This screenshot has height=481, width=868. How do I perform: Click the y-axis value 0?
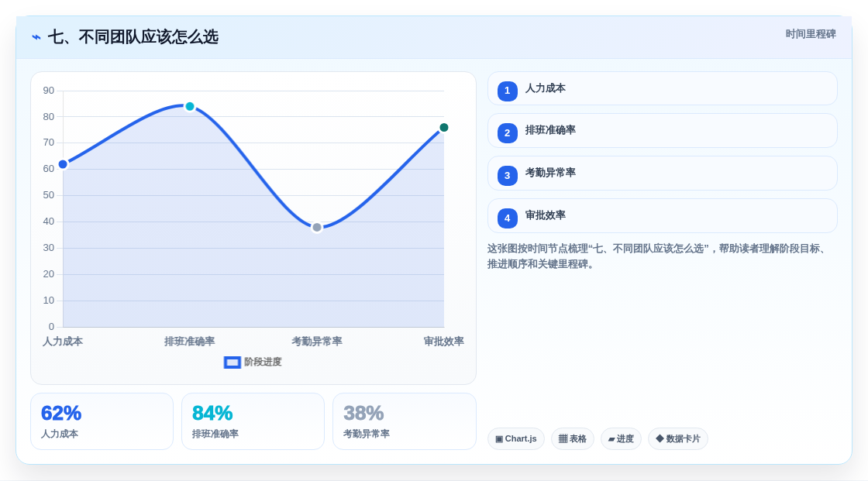tap(51, 327)
